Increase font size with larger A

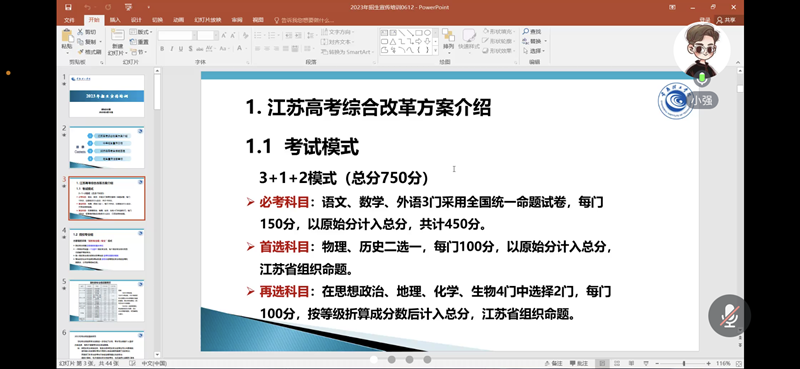(x=224, y=35)
